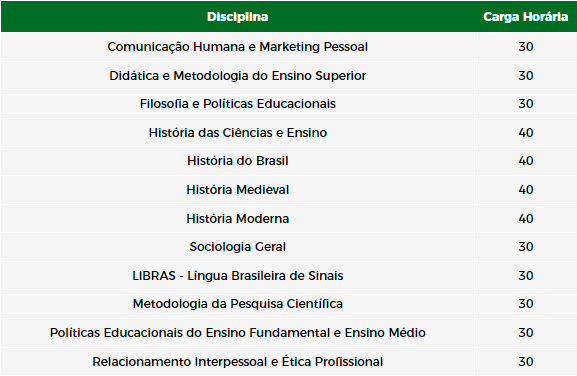Click the 40 hours cell for História Medieval

[525, 190]
